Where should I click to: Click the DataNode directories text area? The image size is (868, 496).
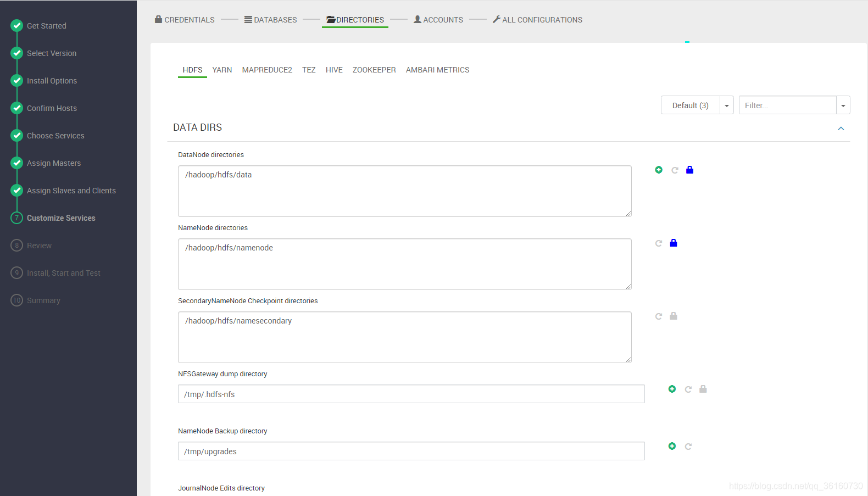click(x=405, y=191)
